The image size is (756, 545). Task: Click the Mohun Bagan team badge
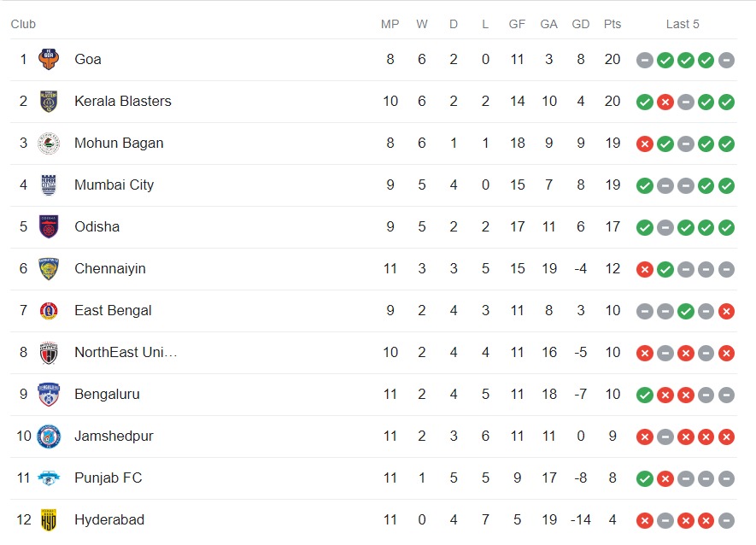coord(49,144)
